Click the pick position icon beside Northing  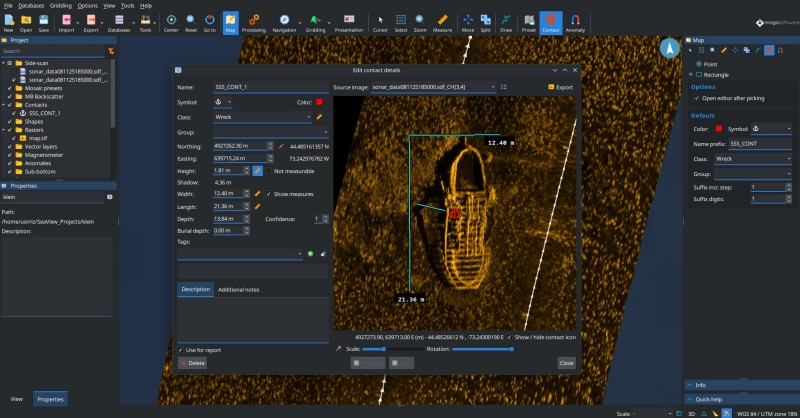click(281, 146)
